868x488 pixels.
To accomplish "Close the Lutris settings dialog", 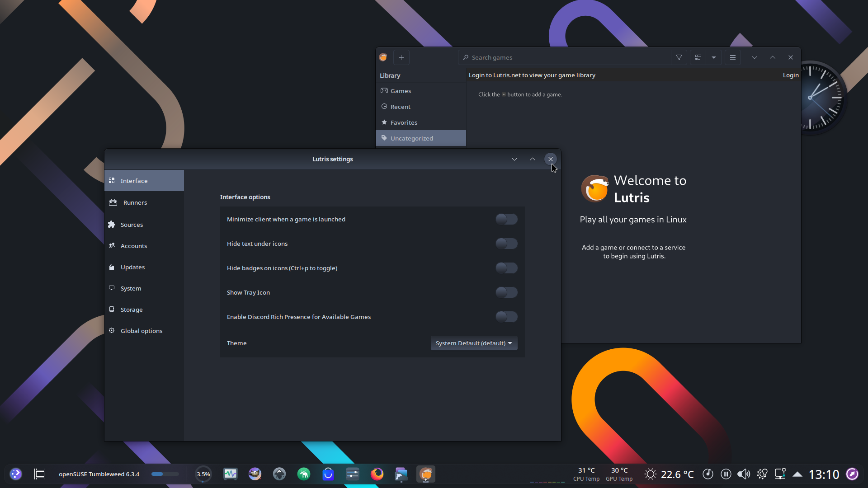I will [551, 159].
